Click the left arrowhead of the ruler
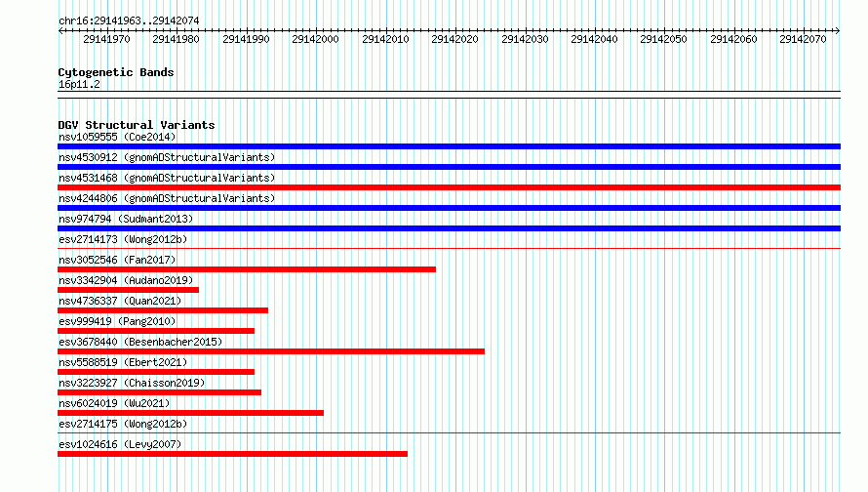Screen dimensions: 868x492 pos(60,31)
